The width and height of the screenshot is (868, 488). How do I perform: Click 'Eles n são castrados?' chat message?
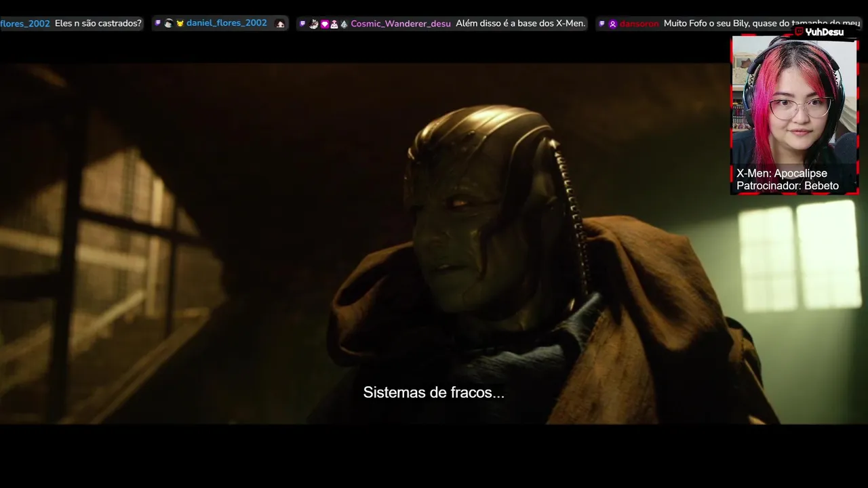click(98, 23)
